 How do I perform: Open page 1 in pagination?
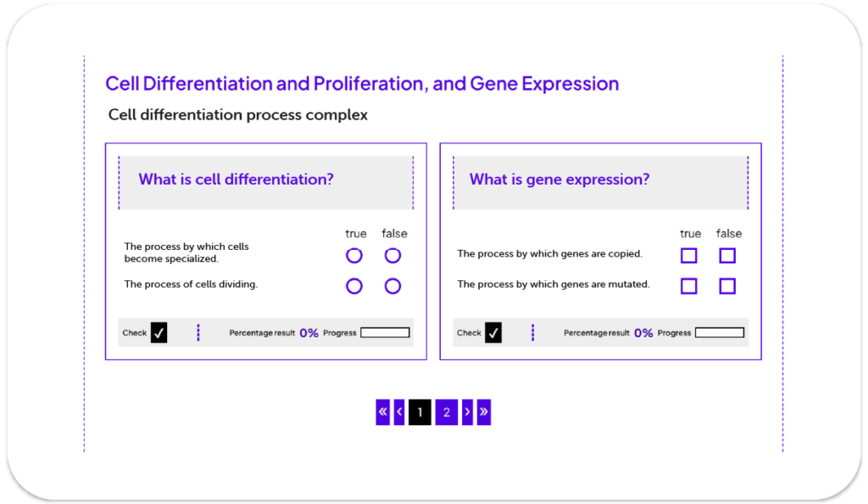pyautogui.click(x=420, y=413)
